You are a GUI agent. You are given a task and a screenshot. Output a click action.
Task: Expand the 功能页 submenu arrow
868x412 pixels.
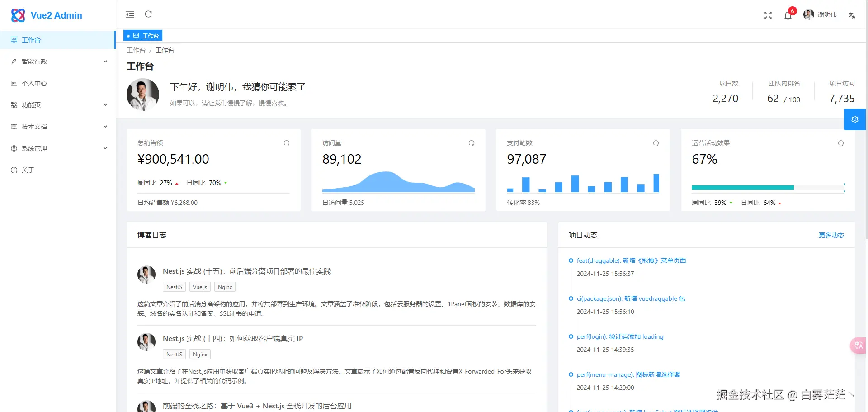coord(105,105)
